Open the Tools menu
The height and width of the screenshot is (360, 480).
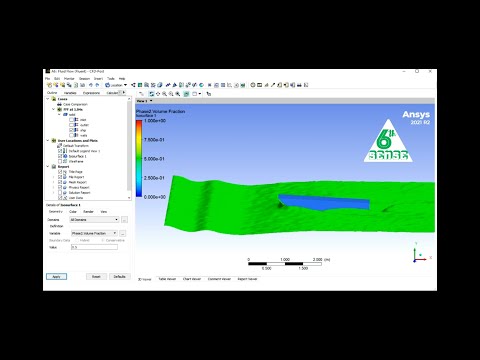point(111,79)
